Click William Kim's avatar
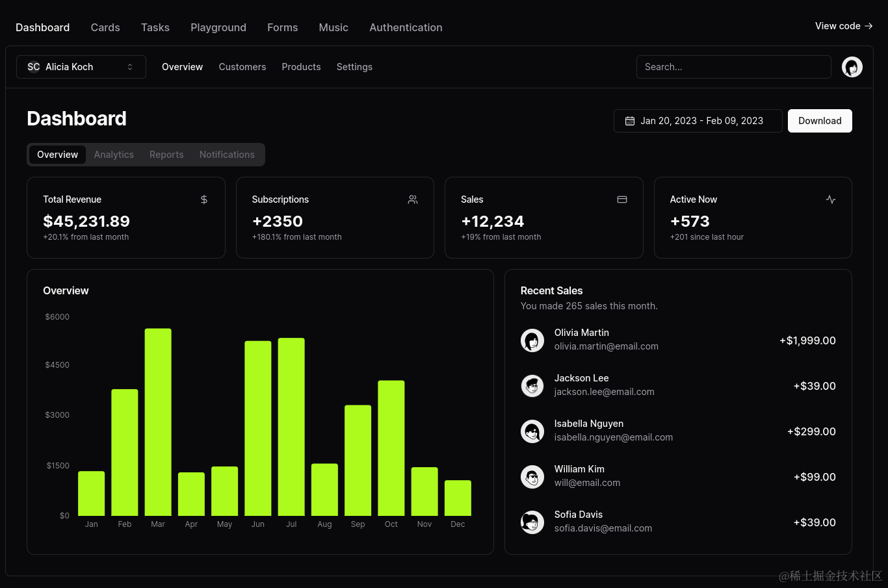The height and width of the screenshot is (588, 888). click(532, 477)
